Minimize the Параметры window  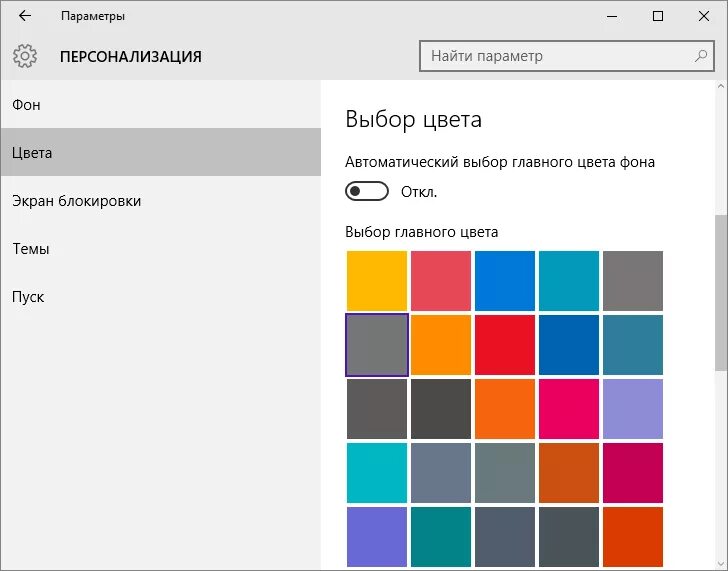(x=612, y=16)
